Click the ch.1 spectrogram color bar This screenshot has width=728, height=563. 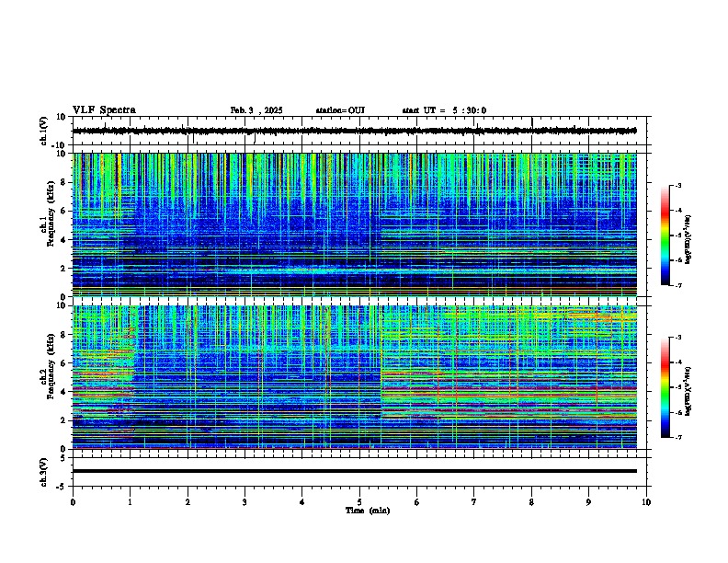coord(665,236)
